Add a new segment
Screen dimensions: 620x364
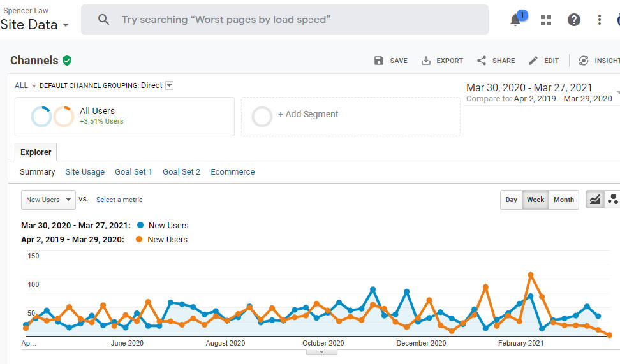click(307, 115)
